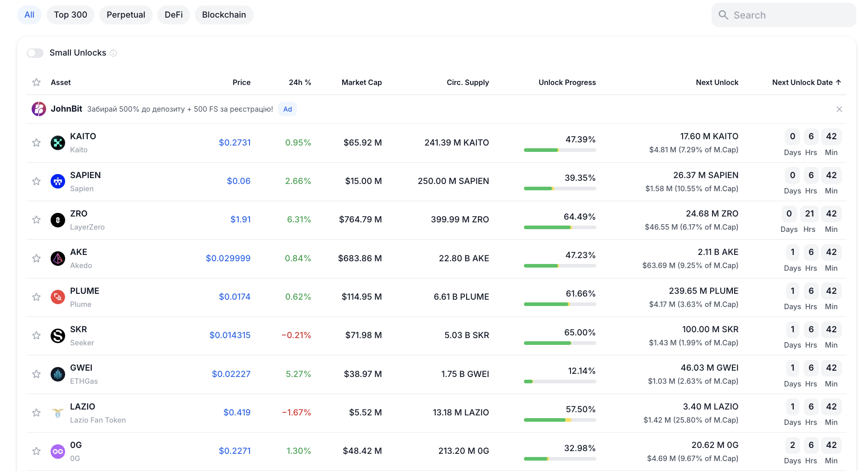This screenshot has width=868, height=471.
Task: Click GWEI unlock progress bar
Action: pos(560,382)
